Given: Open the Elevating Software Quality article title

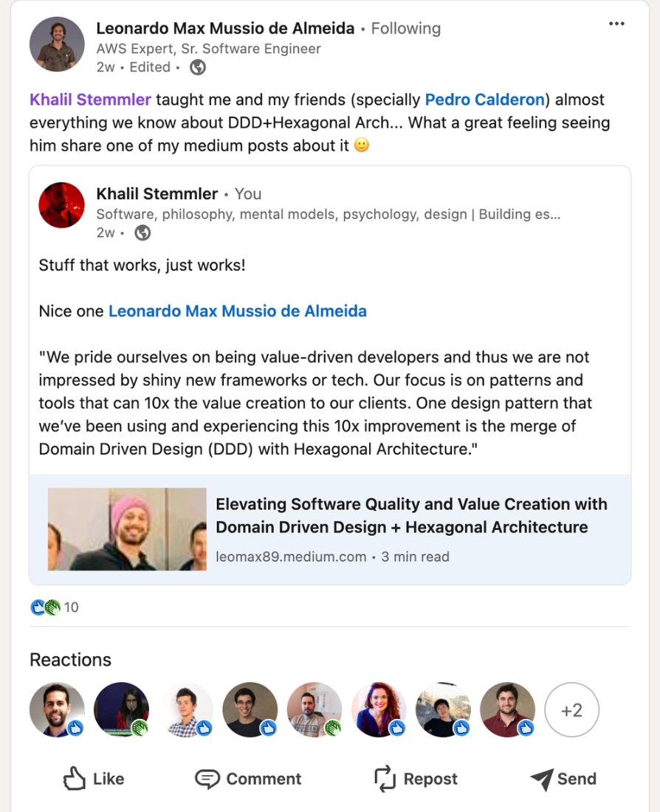Looking at the screenshot, I should pyautogui.click(x=411, y=515).
